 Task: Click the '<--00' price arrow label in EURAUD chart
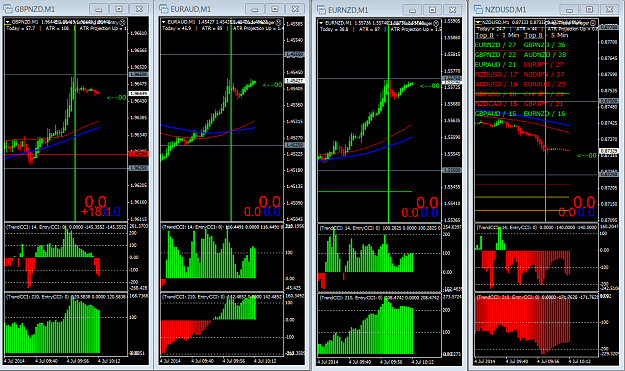pos(273,85)
